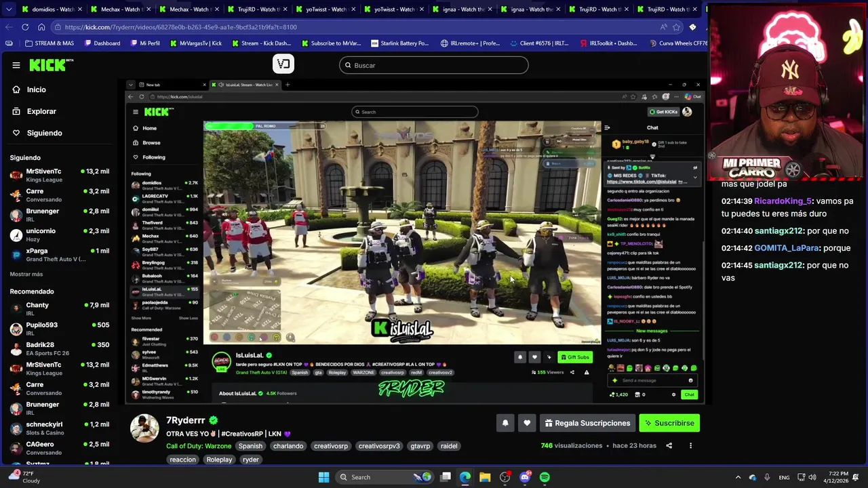Image resolution: width=868 pixels, height=488 pixels.
Task: Select the ryder tag
Action: pos(251,460)
